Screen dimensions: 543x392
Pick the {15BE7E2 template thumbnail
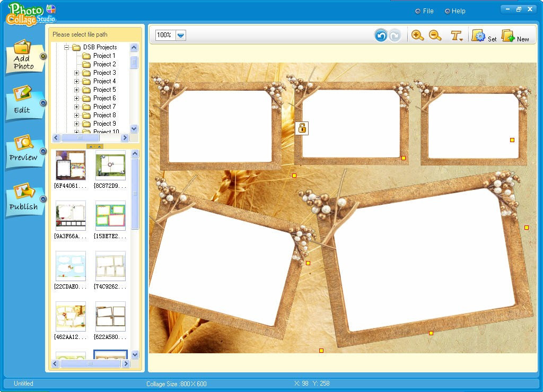pos(110,215)
